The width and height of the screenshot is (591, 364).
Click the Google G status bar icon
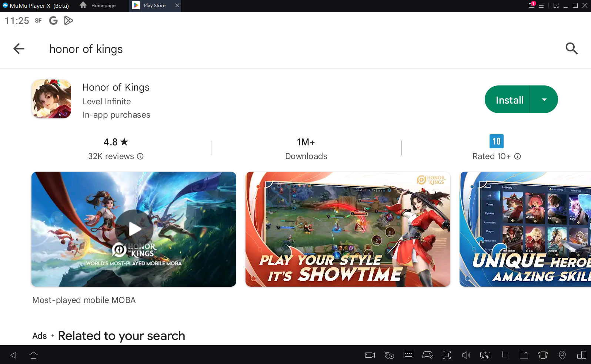click(53, 21)
